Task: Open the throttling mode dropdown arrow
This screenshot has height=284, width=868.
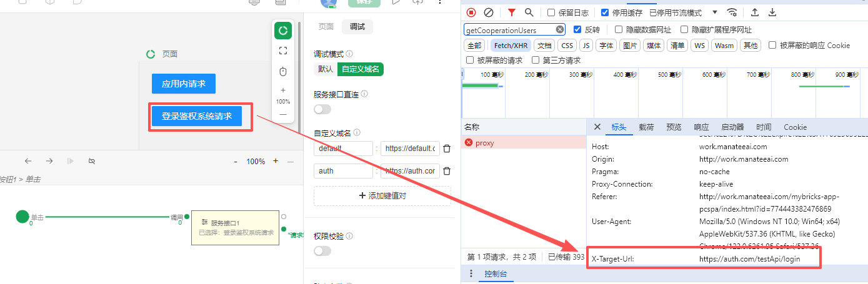Action: (x=715, y=12)
